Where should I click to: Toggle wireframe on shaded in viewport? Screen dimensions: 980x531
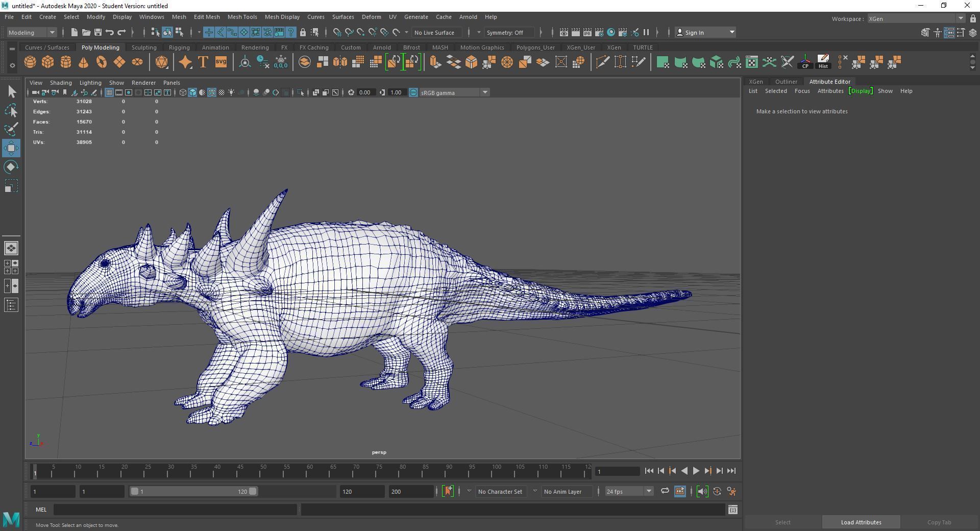click(212, 92)
